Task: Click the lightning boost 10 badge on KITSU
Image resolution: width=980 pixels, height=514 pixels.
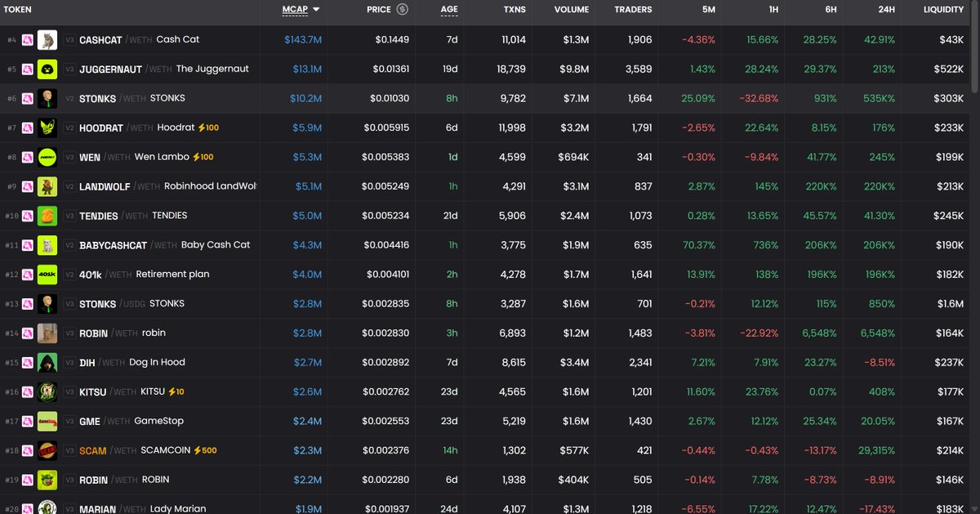Action: tap(176, 392)
